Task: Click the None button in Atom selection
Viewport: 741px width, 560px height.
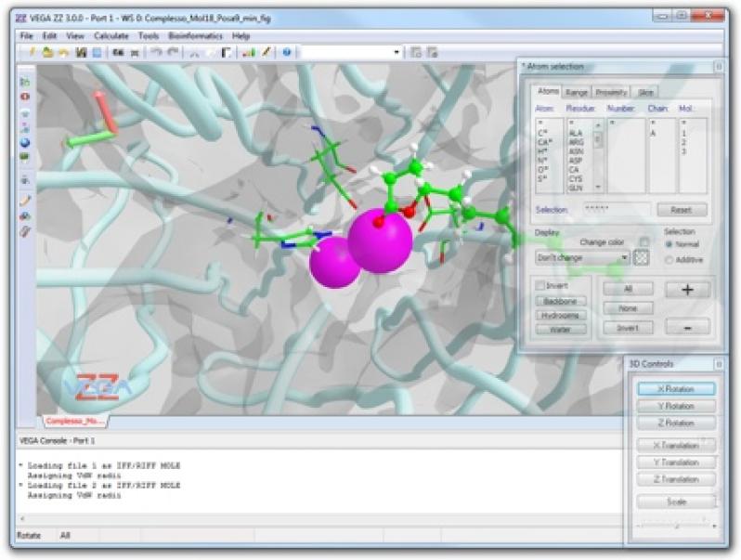Action: point(628,308)
